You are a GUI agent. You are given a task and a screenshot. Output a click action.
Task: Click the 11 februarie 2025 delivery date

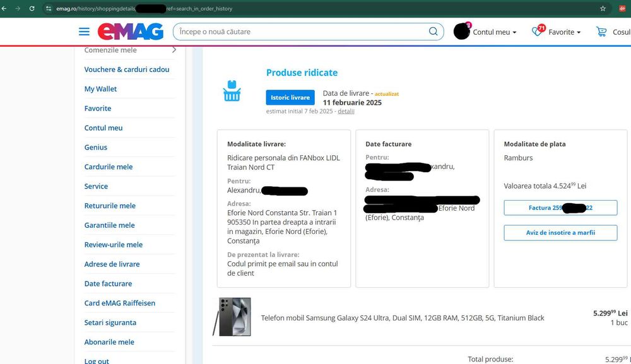pos(352,103)
